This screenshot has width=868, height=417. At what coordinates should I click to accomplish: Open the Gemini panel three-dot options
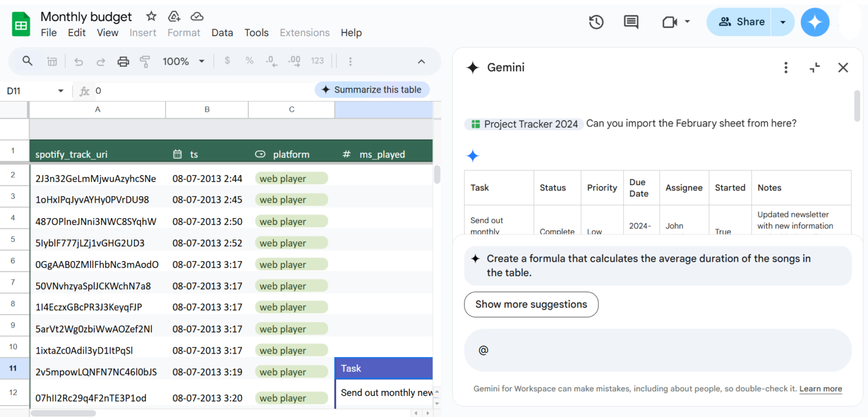click(x=786, y=67)
